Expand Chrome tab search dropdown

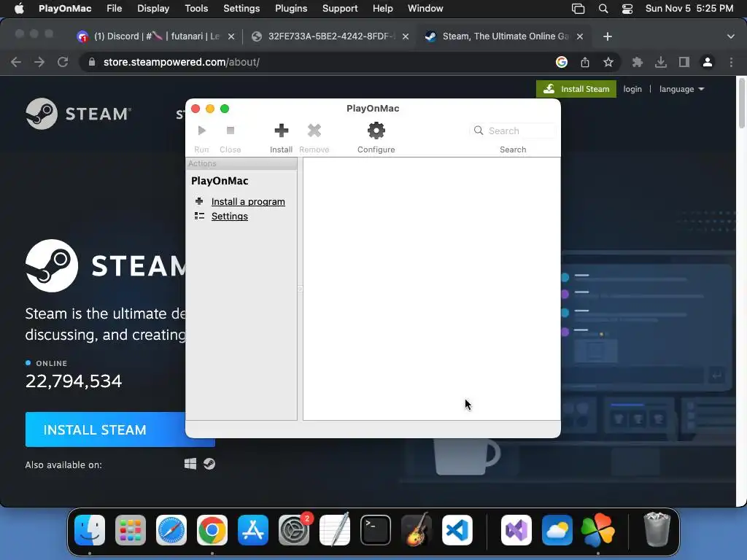tap(731, 36)
